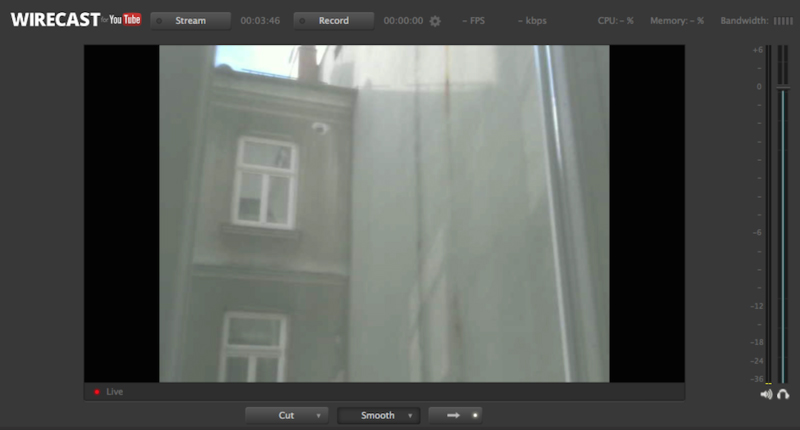Viewport: 800px width, 430px height.
Task: Expand the Smooth transition dropdown
Action: point(378,415)
